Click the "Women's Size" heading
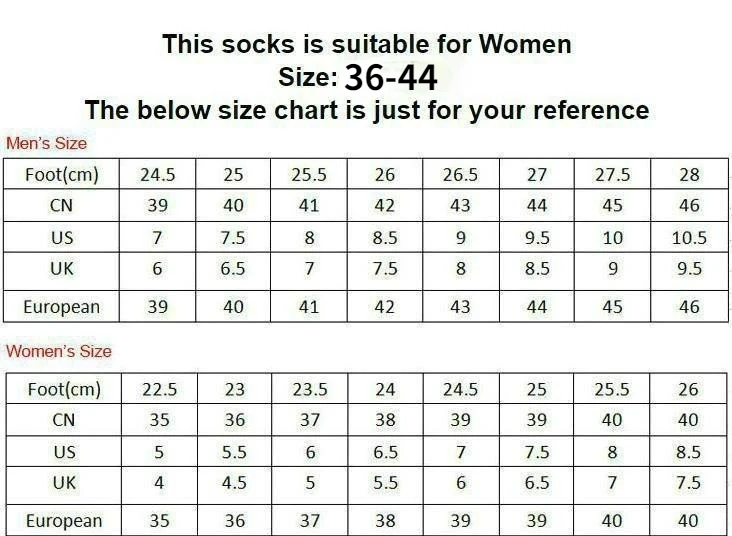 click(x=59, y=351)
